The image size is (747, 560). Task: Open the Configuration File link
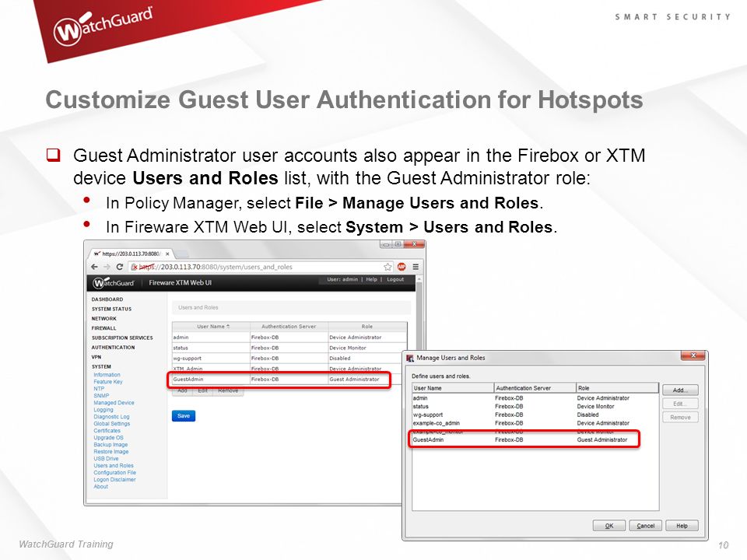coord(115,472)
